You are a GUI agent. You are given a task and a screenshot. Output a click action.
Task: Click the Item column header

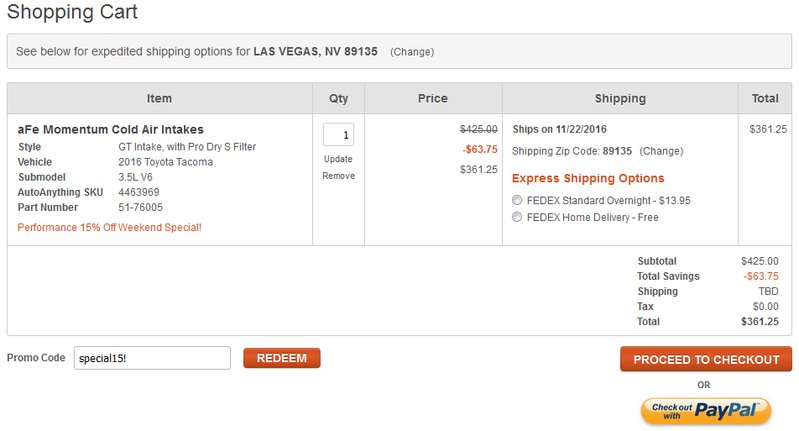[159, 98]
